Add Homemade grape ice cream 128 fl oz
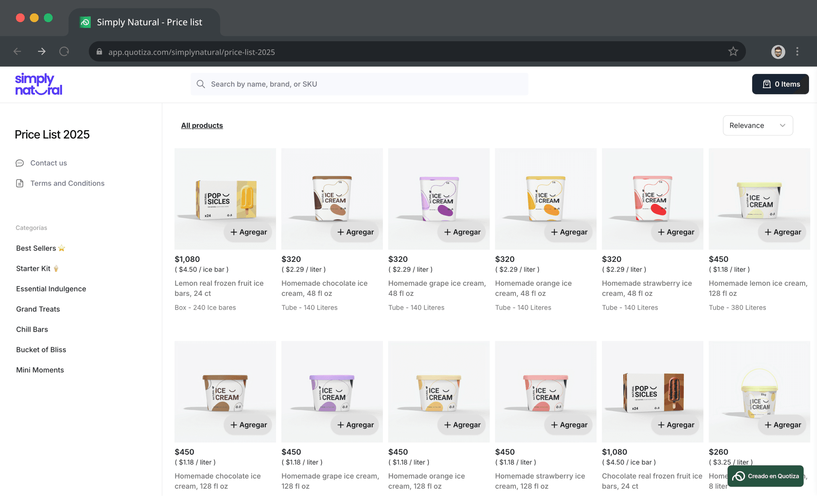Screen dimensions: 817x504 (355, 425)
